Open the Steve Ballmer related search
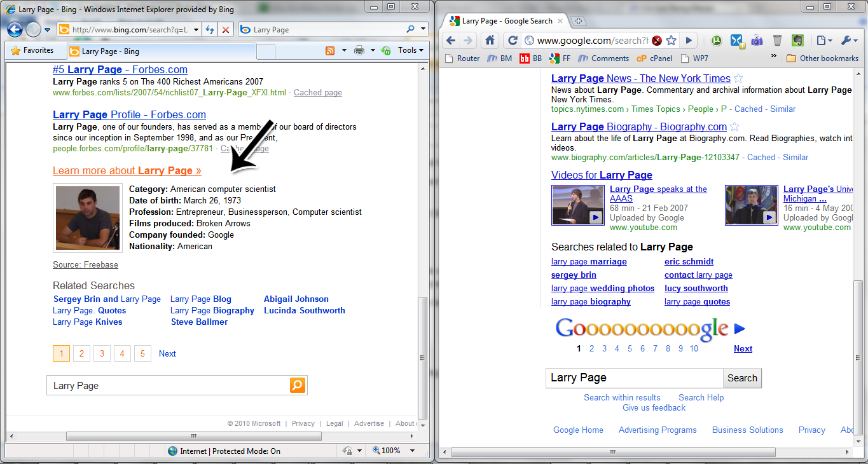This screenshot has width=868, height=464. [x=199, y=322]
